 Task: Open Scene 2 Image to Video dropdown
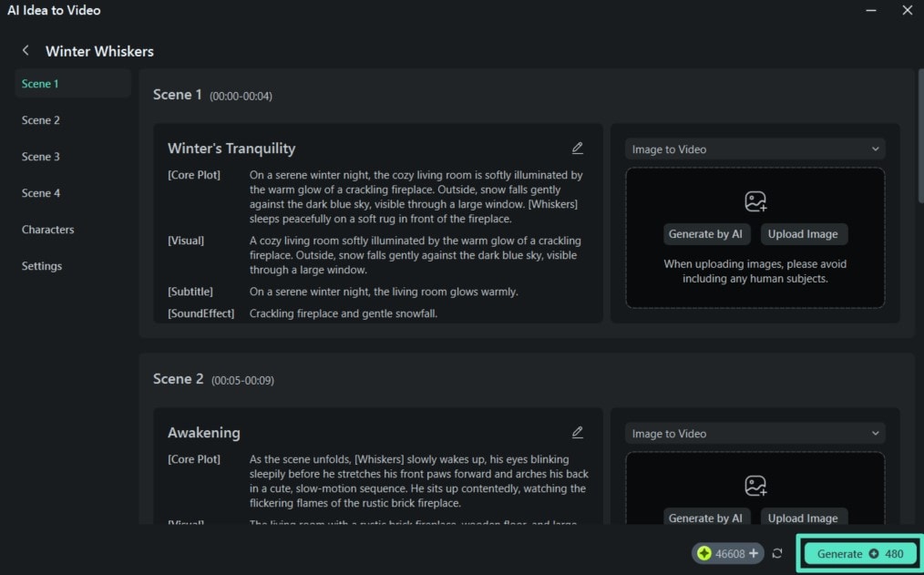click(x=755, y=434)
